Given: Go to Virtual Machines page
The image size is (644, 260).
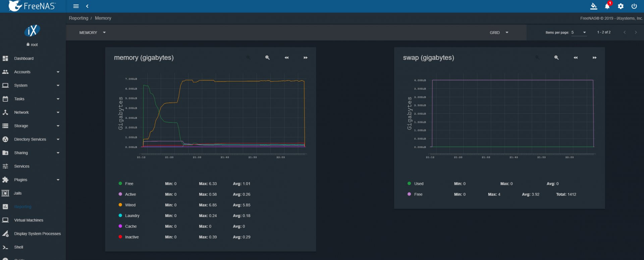Looking at the screenshot, I should click(29, 220).
